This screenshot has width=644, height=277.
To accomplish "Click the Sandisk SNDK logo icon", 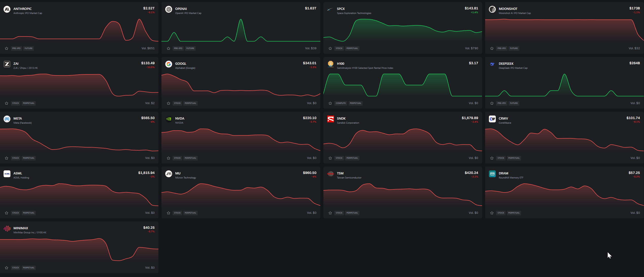I will [x=331, y=119].
